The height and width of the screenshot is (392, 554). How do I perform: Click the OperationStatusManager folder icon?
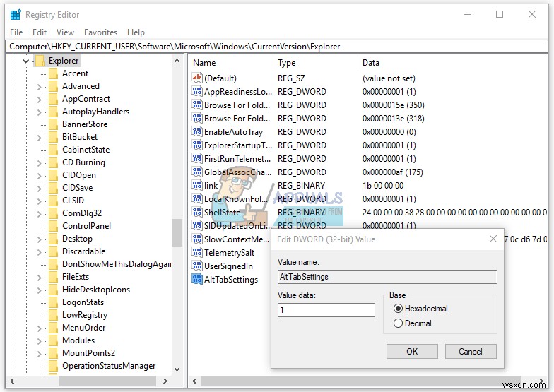(x=53, y=366)
